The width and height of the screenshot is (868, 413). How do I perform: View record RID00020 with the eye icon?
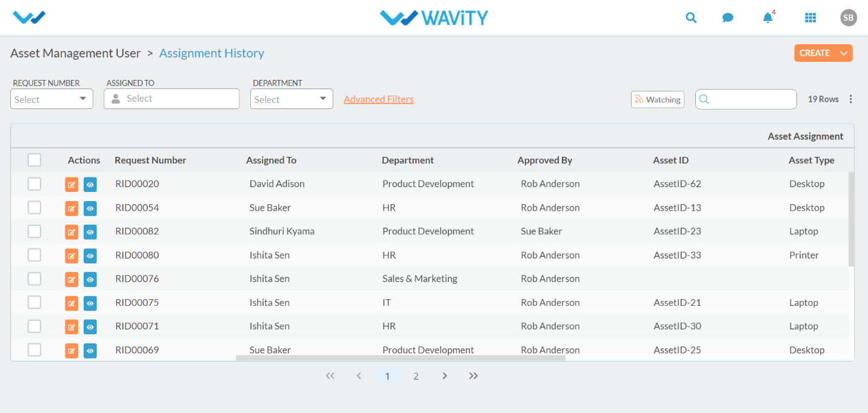tap(90, 185)
